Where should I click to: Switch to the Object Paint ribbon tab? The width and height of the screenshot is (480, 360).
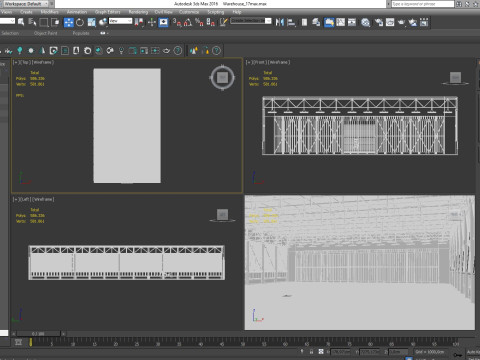46,33
